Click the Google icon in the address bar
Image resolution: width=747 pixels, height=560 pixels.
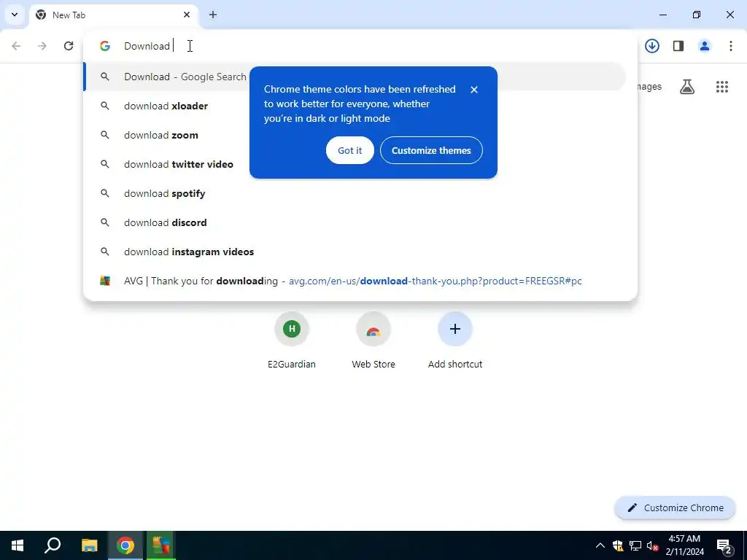pos(105,46)
